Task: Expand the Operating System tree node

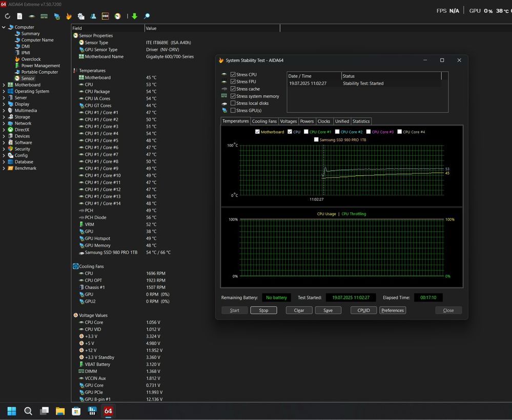Action: pos(4,91)
